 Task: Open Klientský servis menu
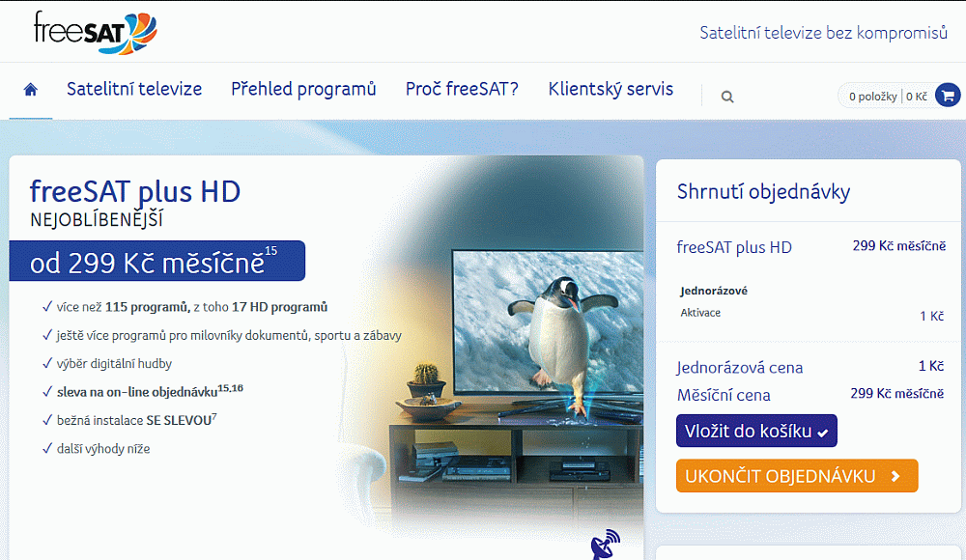pyautogui.click(x=611, y=90)
